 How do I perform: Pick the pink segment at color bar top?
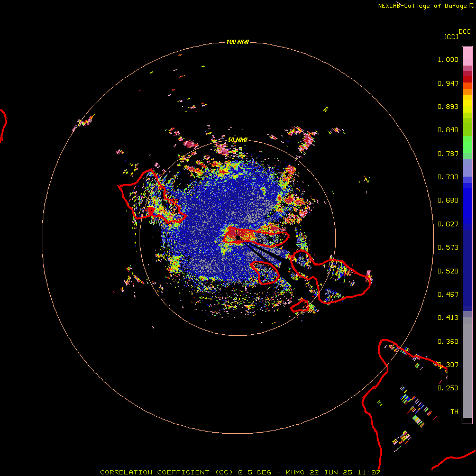[x=467, y=56]
